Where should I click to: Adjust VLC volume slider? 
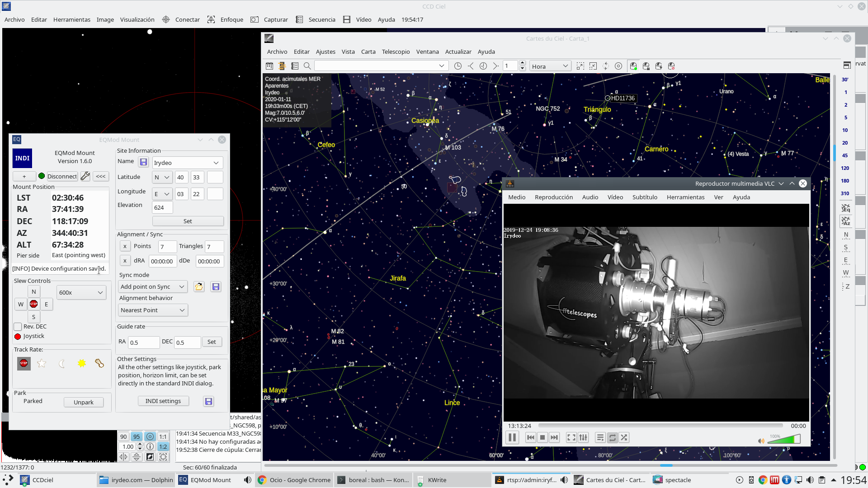pos(784,439)
